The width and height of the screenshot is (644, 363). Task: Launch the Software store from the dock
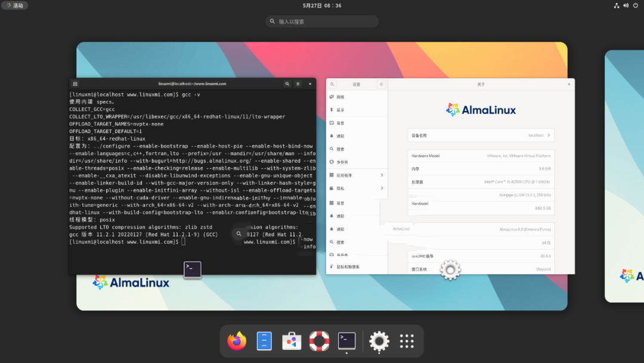coord(292,342)
